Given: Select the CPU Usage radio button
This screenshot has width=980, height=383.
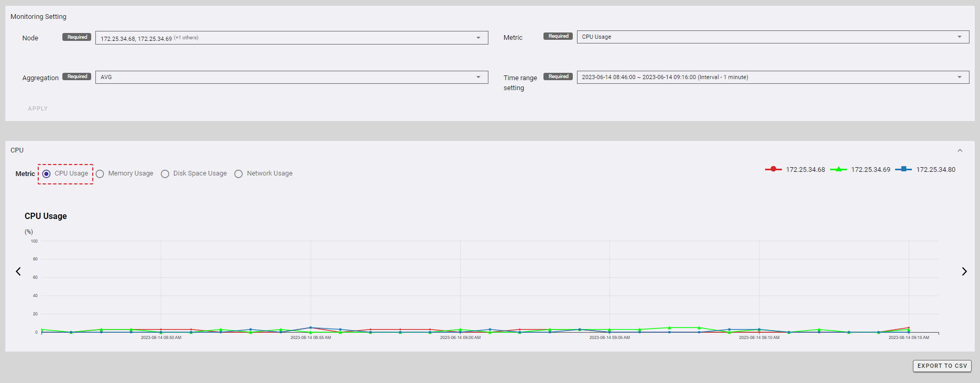Looking at the screenshot, I should pos(47,174).
